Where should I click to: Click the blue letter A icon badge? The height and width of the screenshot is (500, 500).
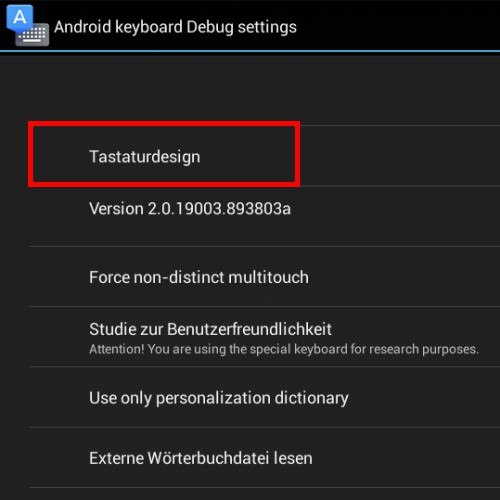click(x=20, y=17)
